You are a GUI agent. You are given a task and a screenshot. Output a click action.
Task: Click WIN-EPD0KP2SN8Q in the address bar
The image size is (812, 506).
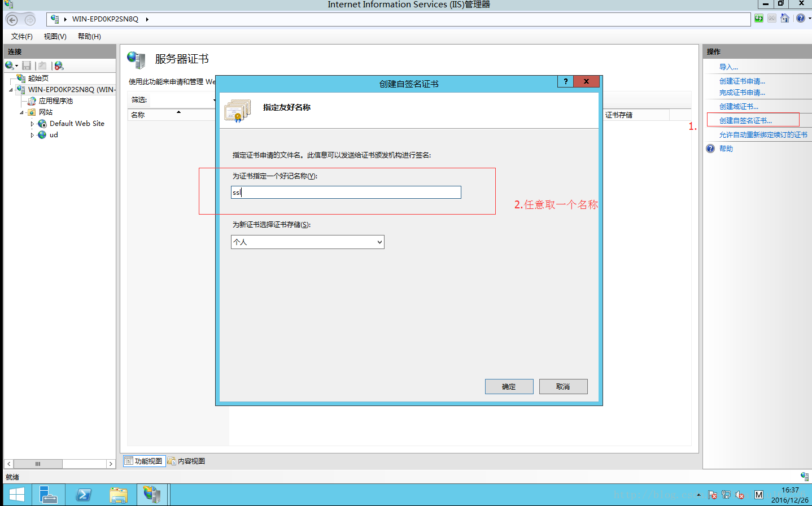point(105,19)
